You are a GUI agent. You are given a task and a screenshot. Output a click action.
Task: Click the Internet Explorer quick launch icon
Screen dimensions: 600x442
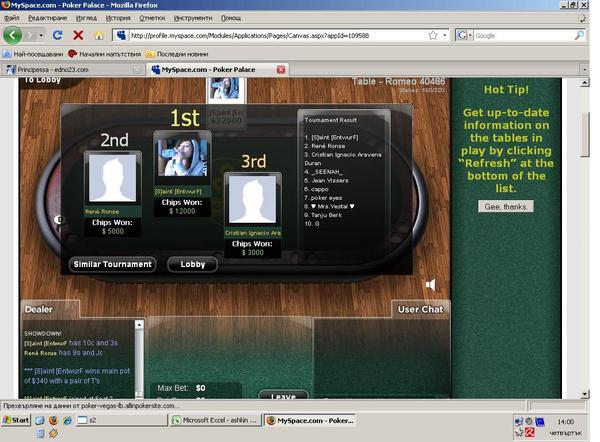click(68, 420)
